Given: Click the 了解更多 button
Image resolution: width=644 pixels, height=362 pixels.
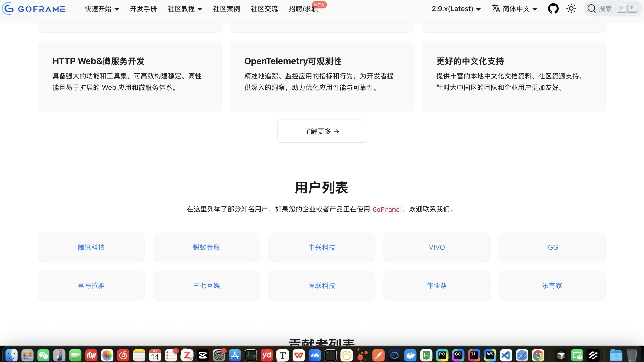Looking at the screenshot, I should pyautogui.click(x=322, y=131).
